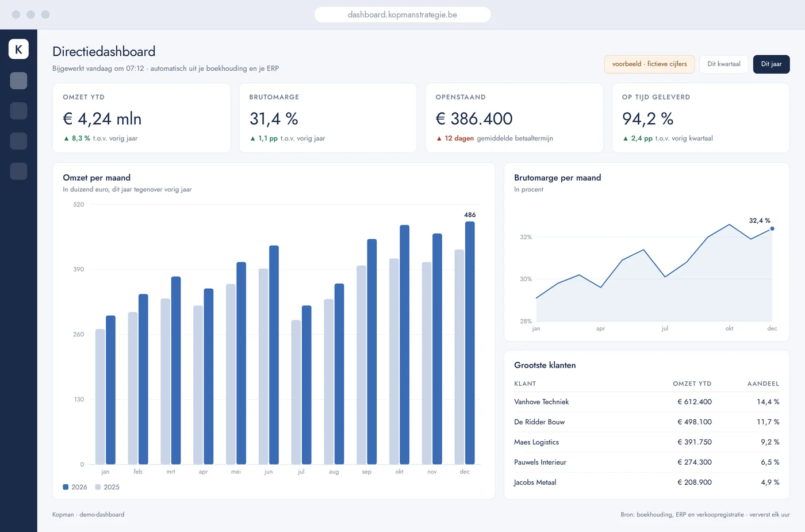Click the '€ 386.400' openstaand value

(474, 118)
